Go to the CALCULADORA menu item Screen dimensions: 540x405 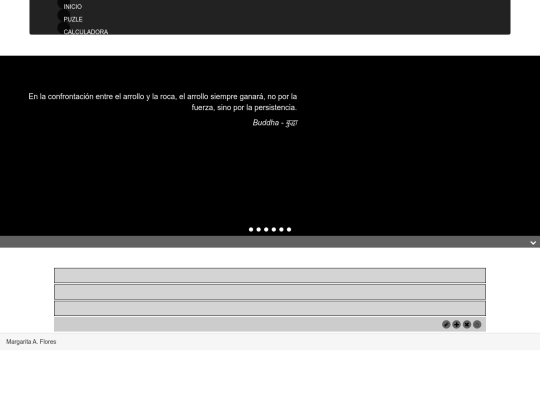click(86, 32)
